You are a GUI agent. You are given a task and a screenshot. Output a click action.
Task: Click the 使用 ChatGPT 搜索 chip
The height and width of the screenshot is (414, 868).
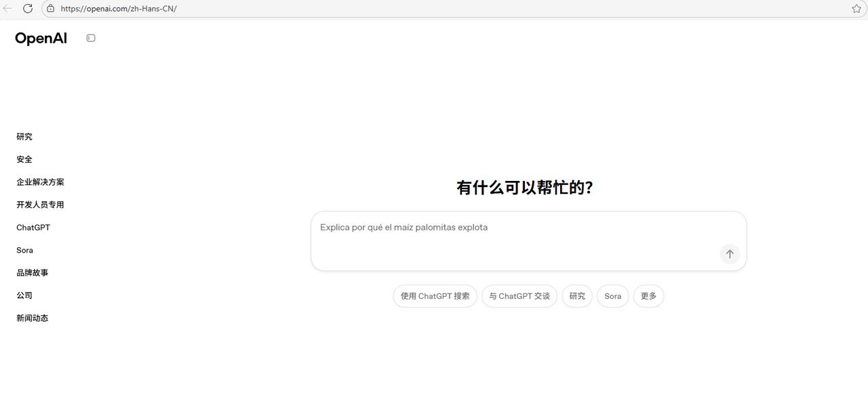[x=435, y=296]
